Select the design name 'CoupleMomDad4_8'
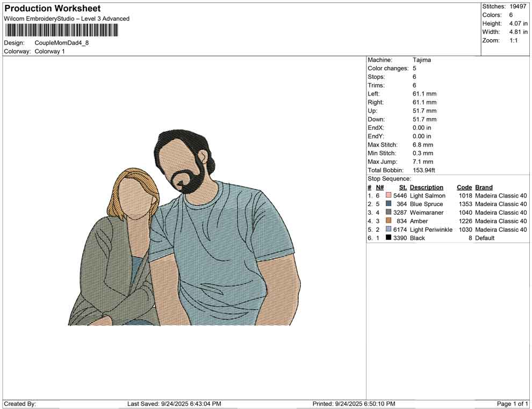The height and width of the screenshot is (409, 532). coord(62,43)
